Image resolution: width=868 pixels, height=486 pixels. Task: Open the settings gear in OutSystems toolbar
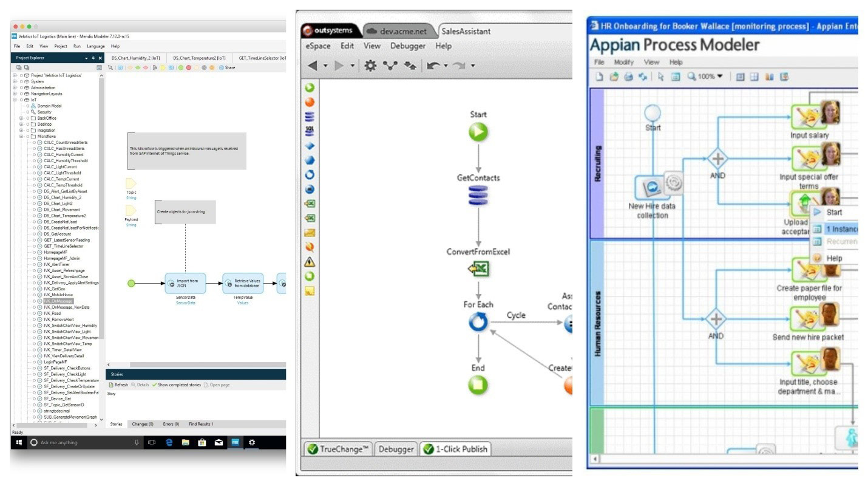[370, 66]
